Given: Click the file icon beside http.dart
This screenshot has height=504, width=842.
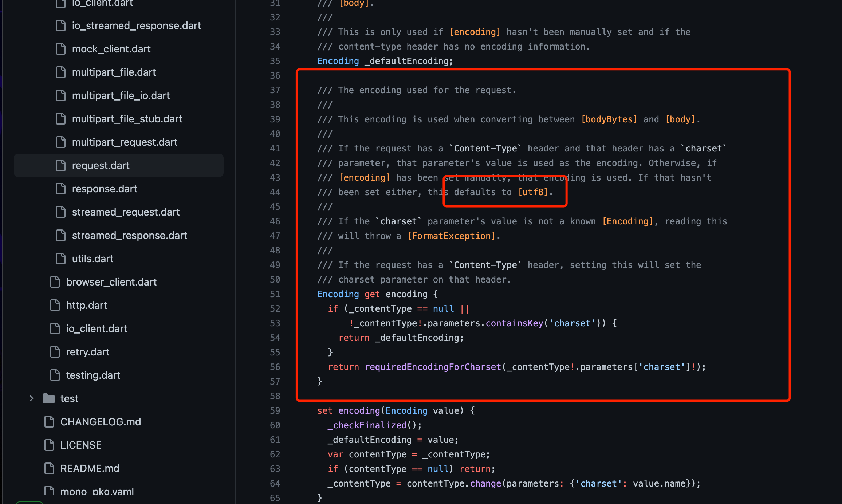Looking at the screenshot, I should click(x=55, y=305).
